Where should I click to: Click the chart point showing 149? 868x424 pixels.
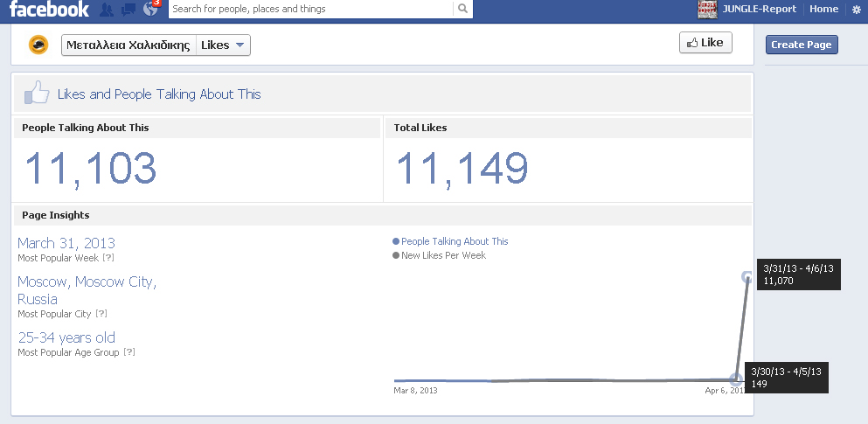736,379
